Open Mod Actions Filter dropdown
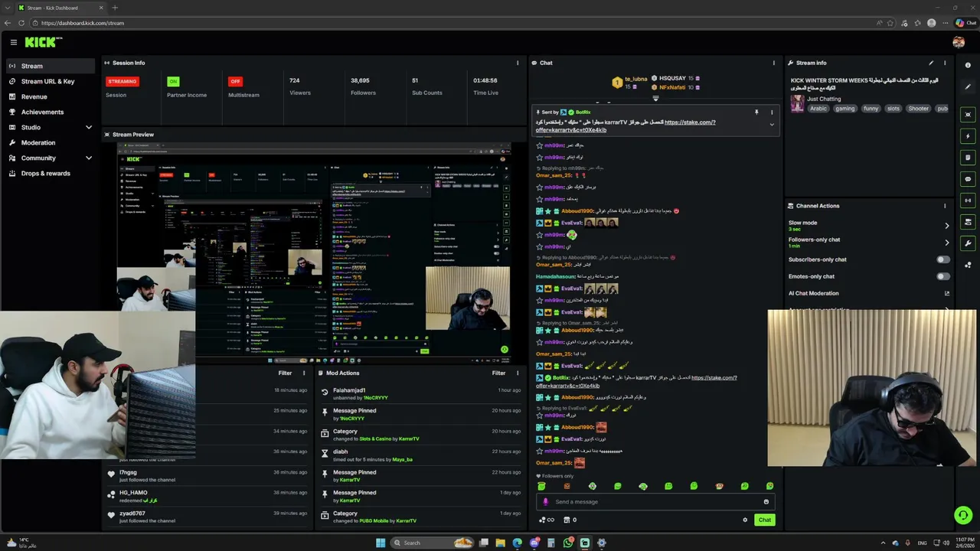 tap(498, 373)
